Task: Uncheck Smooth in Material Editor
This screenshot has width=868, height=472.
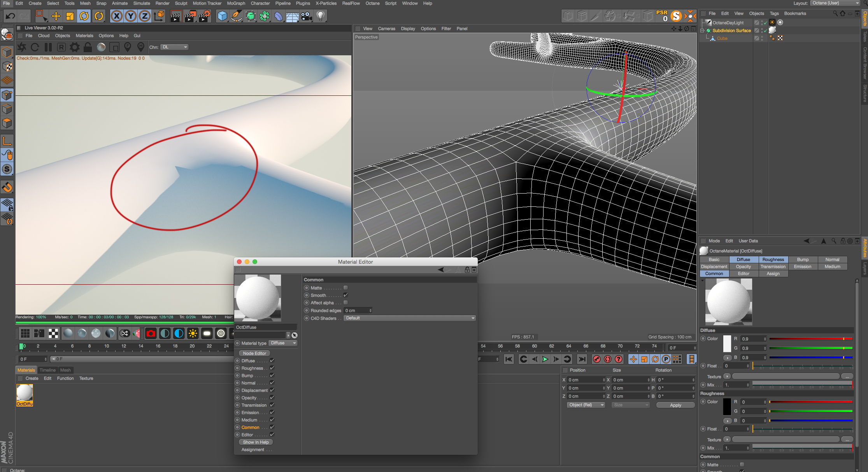Action: tap(345, 295)
